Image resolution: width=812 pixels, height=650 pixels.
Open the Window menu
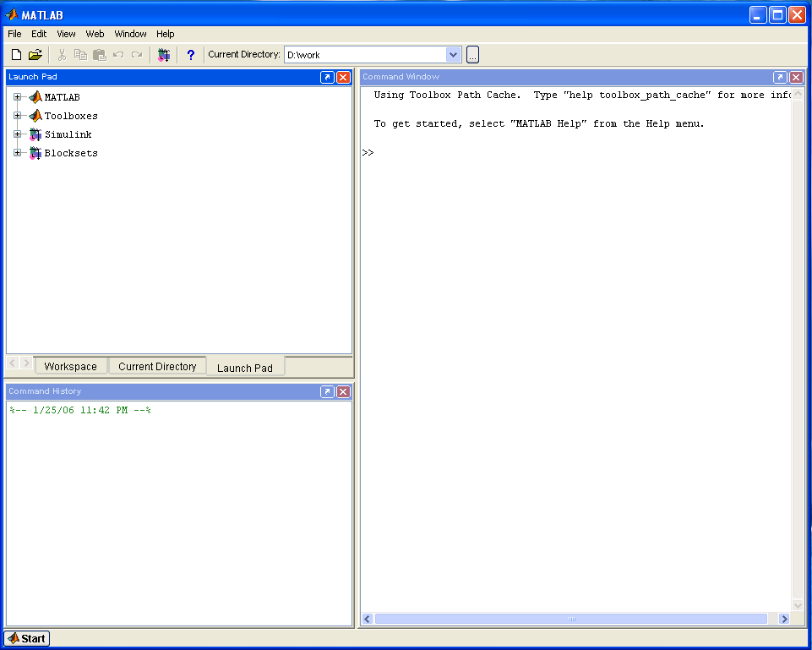pos(130,34)
